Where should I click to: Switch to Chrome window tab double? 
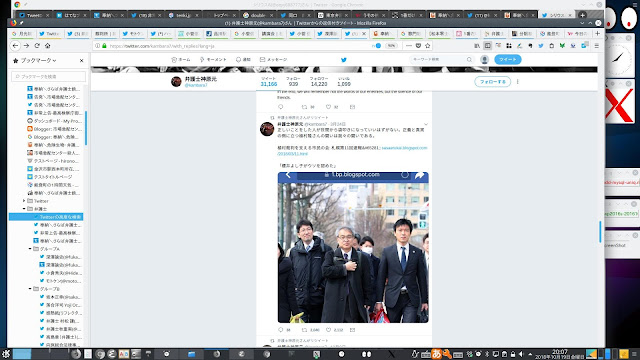255,15
